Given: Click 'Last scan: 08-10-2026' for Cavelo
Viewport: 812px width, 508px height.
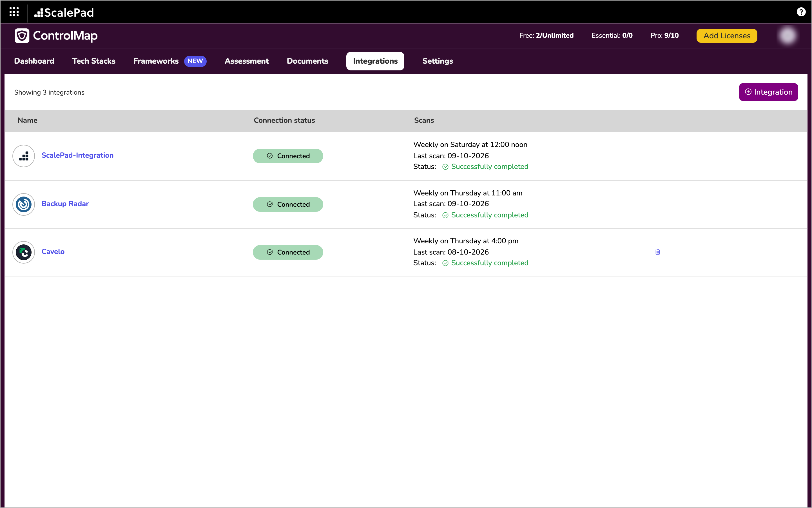Looking at the screenshot, I should 451,252.
